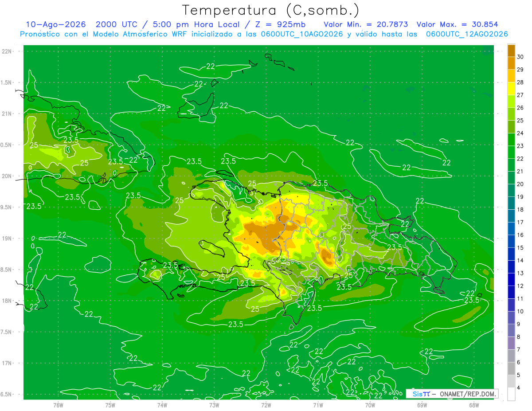
Task: Click the orange swatch between 29 and 30
Action: [x=511, y=63]
